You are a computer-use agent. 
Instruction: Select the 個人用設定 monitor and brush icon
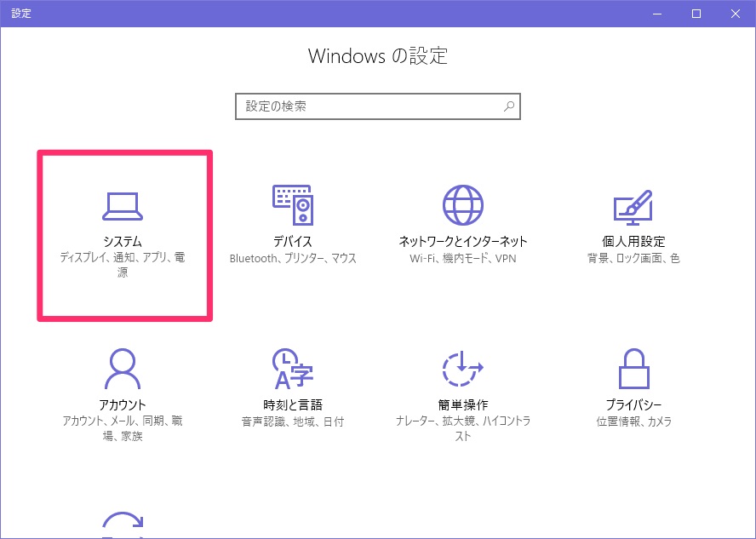coord(633,207)
